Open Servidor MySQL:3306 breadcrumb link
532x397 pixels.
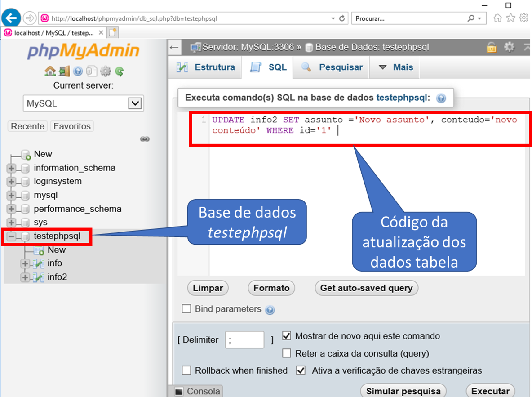click(x=248, y=47)
